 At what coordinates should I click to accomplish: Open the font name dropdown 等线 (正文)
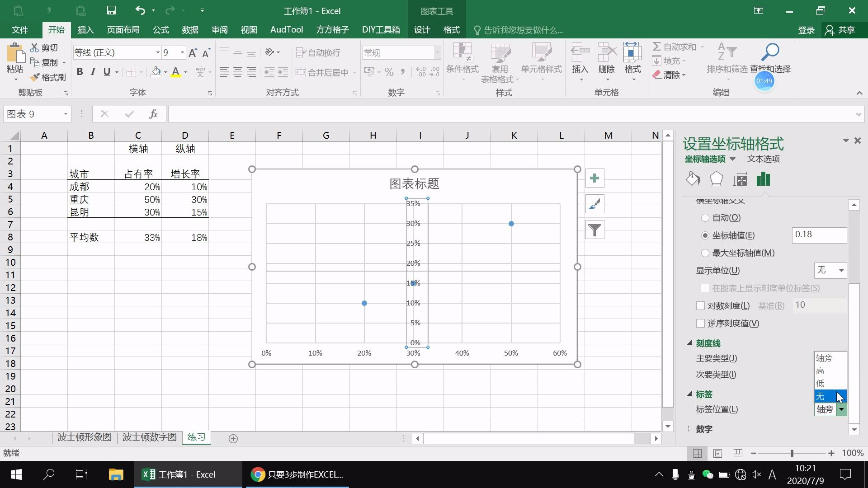(158, 53)
